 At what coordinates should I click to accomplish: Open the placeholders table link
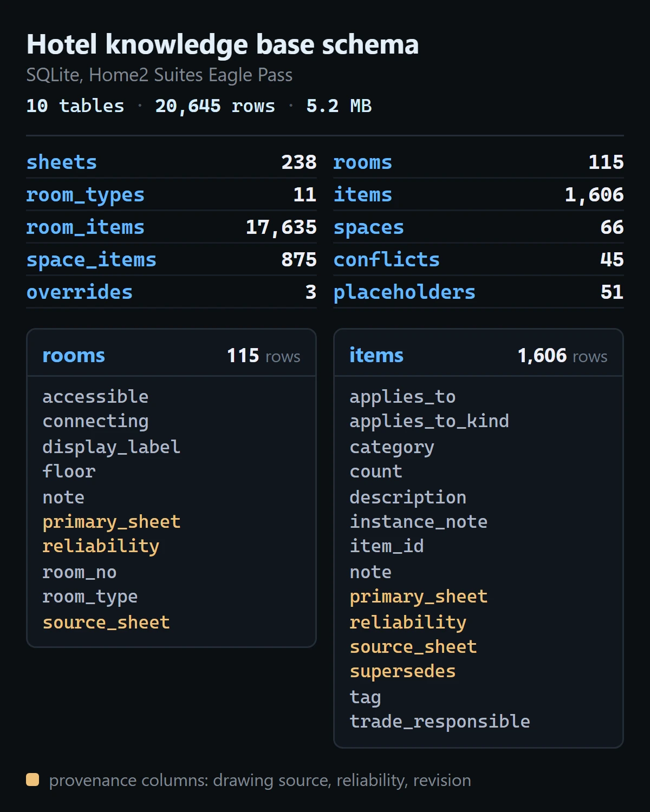[x=405, y=292]
